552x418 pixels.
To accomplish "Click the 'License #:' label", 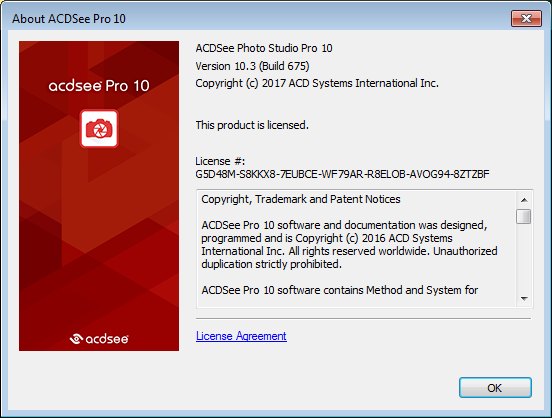I will pos(220,161).
